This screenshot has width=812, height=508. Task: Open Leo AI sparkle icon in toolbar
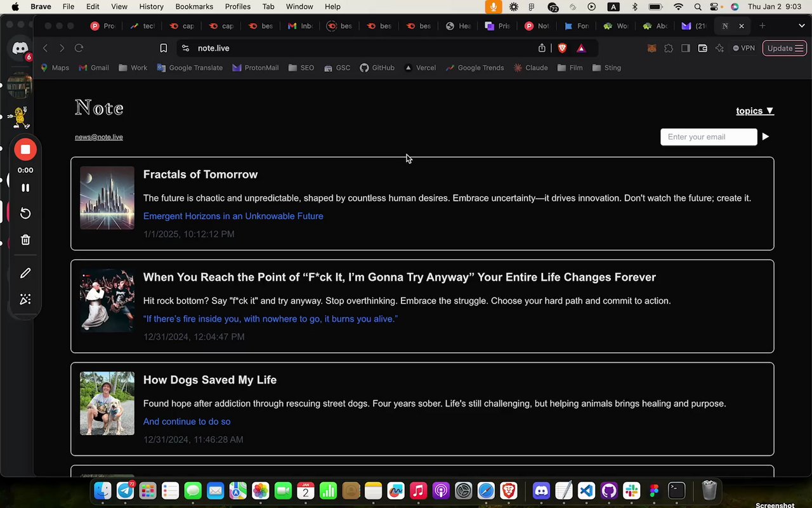(x=719, y=48)
